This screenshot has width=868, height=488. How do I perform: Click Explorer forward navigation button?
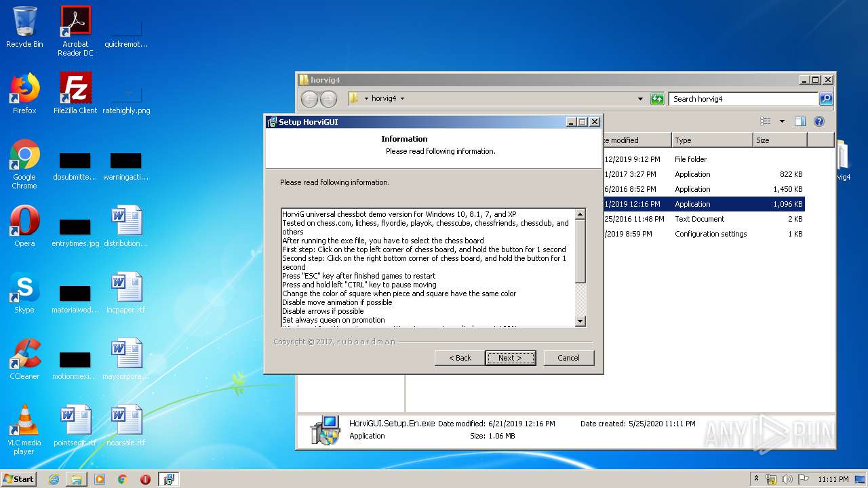328,99
